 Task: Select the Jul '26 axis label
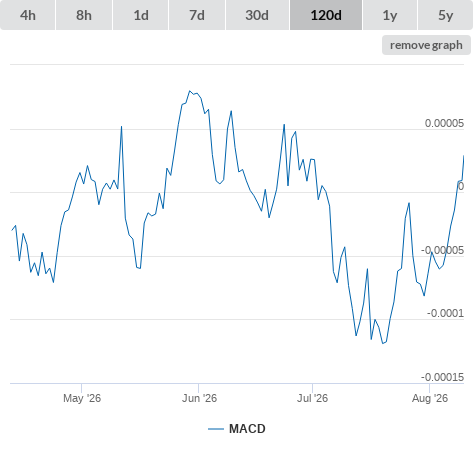312,398
